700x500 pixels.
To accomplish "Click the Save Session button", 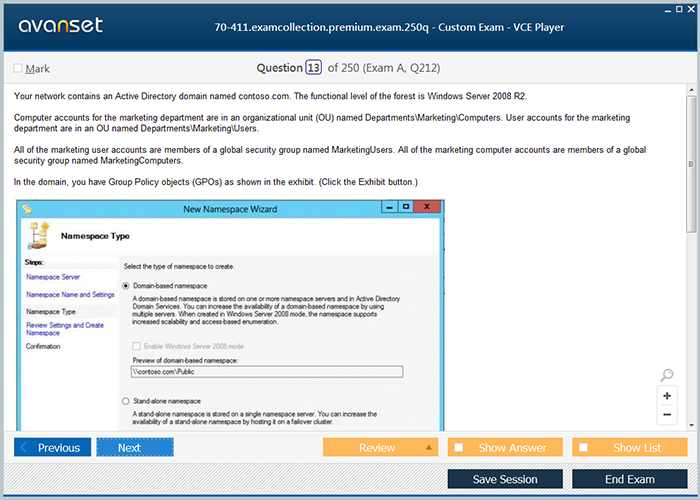I will click(x=505, y=479).
